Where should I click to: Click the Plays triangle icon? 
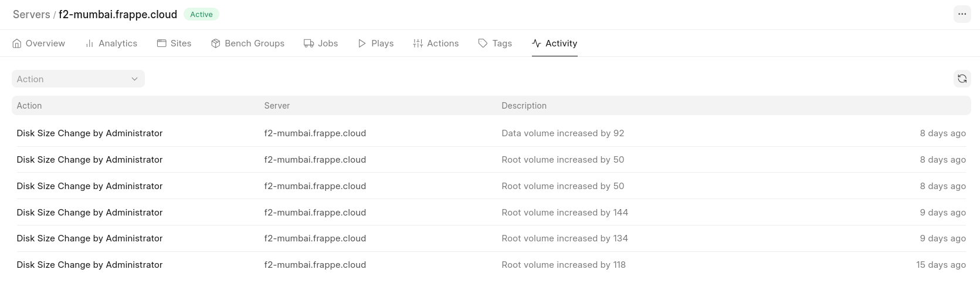tap(362, 43)
